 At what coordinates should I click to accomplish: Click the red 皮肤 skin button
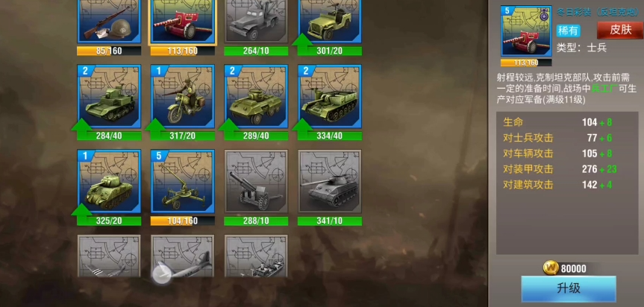click(x=620, y=30)
